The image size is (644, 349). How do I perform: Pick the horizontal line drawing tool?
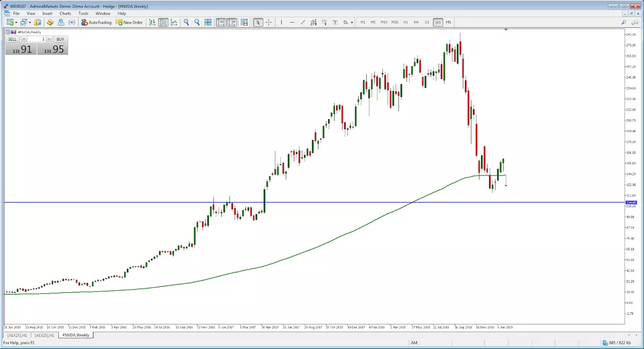pos(292,22)
